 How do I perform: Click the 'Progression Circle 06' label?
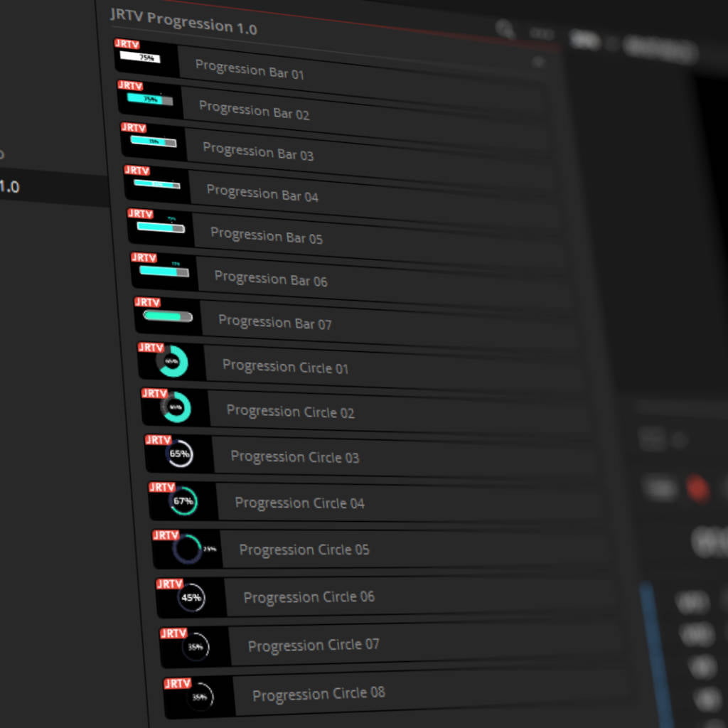click(309, 597)
